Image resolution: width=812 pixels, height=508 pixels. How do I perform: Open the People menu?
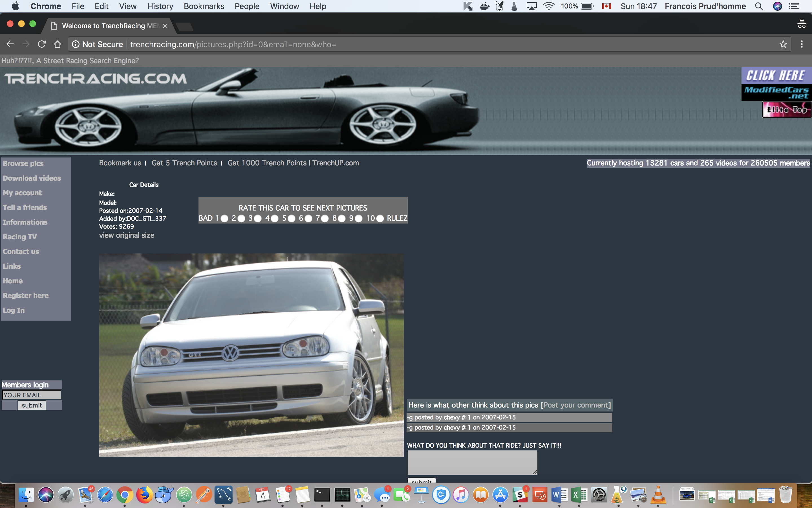coord(247,6)
